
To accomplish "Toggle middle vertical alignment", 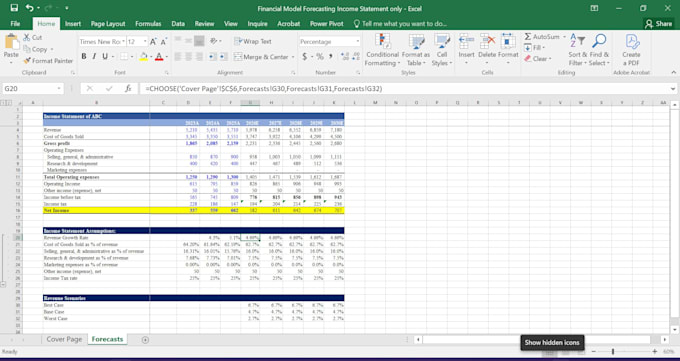I will (x=188, y=41).
